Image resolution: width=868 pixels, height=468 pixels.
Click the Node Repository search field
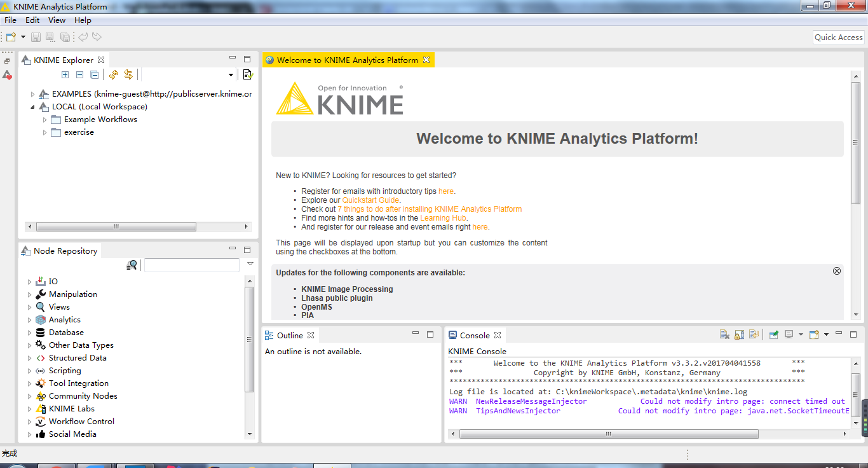click(x=192, y=265)
